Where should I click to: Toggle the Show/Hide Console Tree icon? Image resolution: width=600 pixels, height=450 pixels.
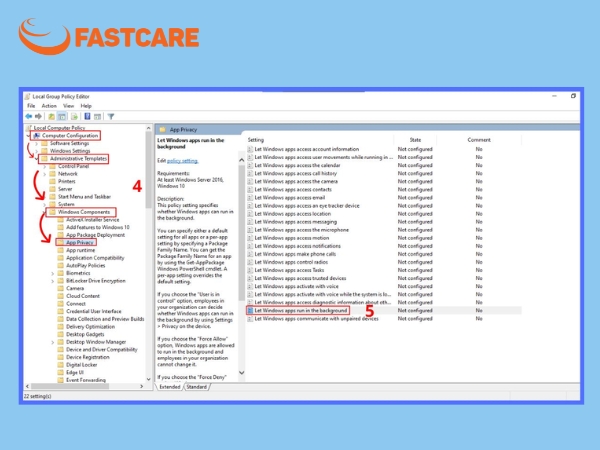pos(62,116)
